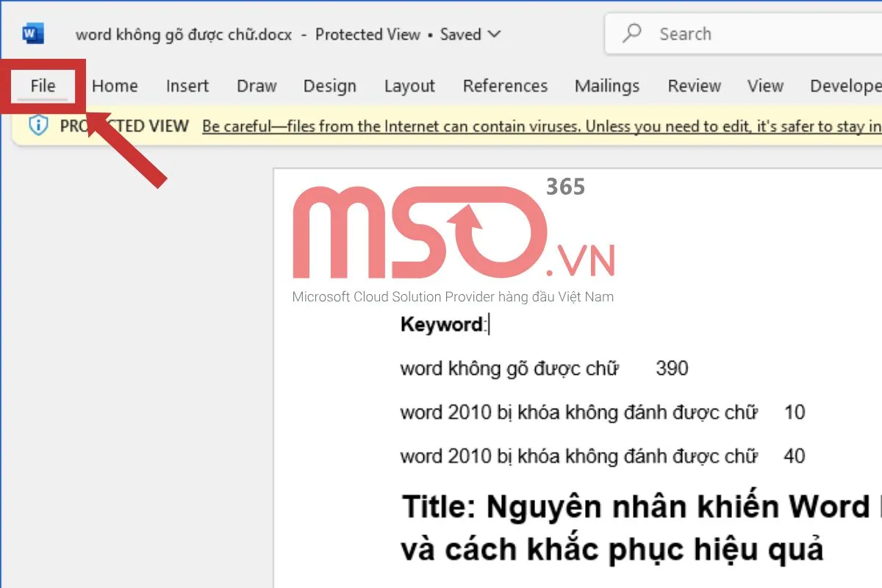The image size is (882, 588).
Task: Select the References tab
Action: tap(505, 86)
